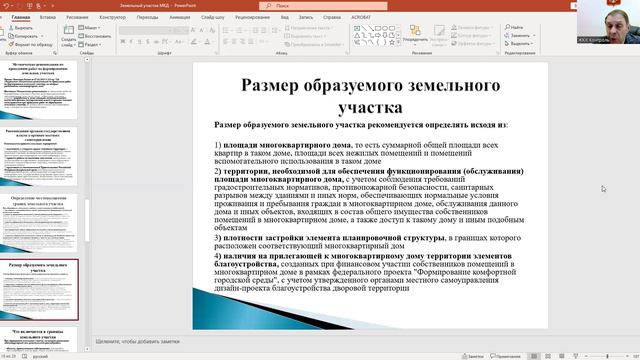Adjust the zoom slider in status bar

[x=607, y=356]
